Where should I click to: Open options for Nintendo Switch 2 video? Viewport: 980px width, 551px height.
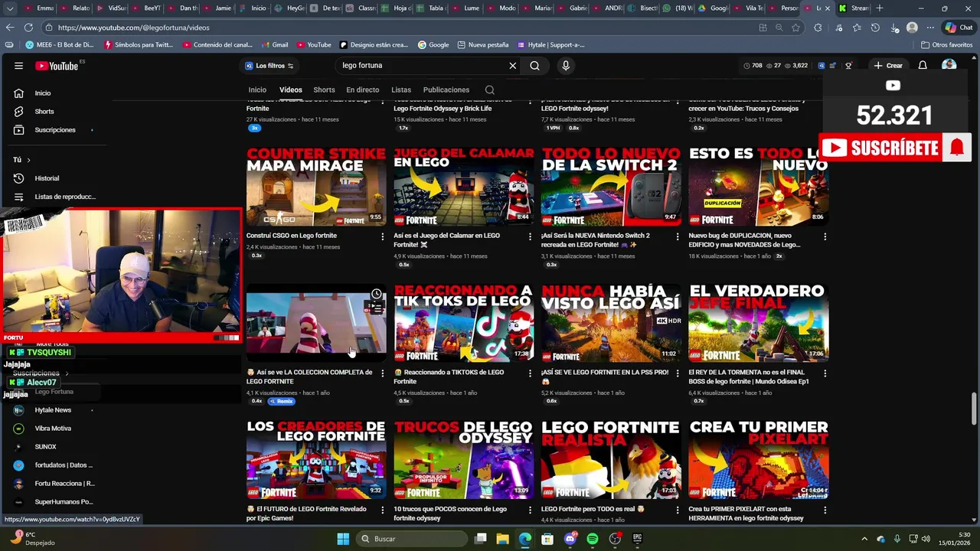(677, 236)
